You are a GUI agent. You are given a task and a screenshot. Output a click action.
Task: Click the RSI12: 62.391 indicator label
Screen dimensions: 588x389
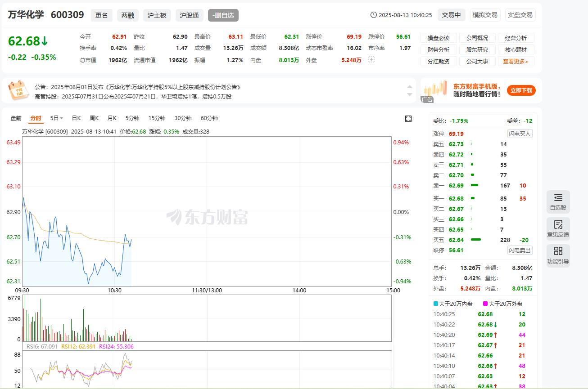78,347
